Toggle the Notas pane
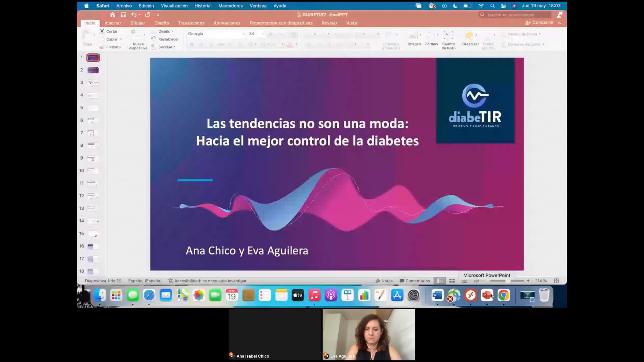Image resolution: width=644 pixels, height=362 pixels. (x=384, y=281)
